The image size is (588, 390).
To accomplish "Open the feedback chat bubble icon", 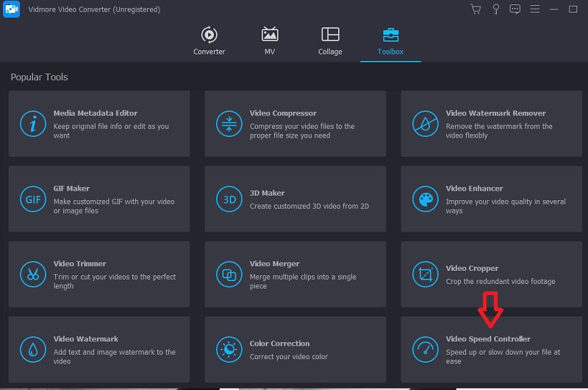I will tap(515, 10).
